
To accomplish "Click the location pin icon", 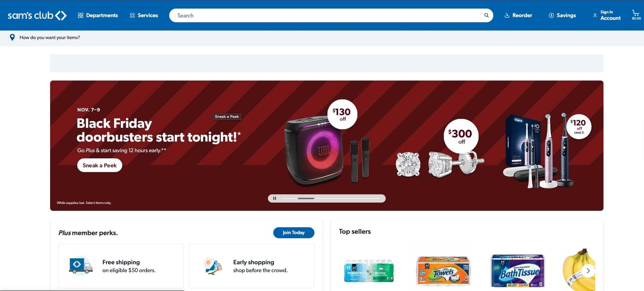I will [12, 37].
